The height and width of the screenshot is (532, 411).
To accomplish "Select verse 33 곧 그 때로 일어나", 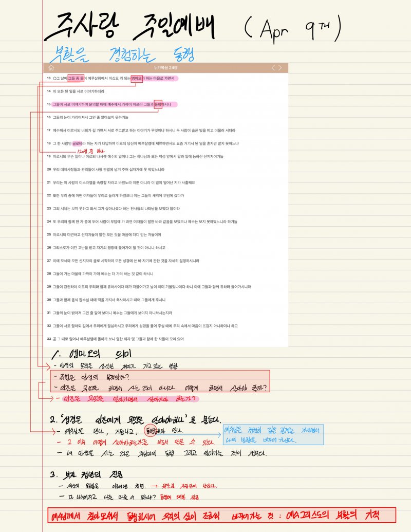I will (115, 339).
